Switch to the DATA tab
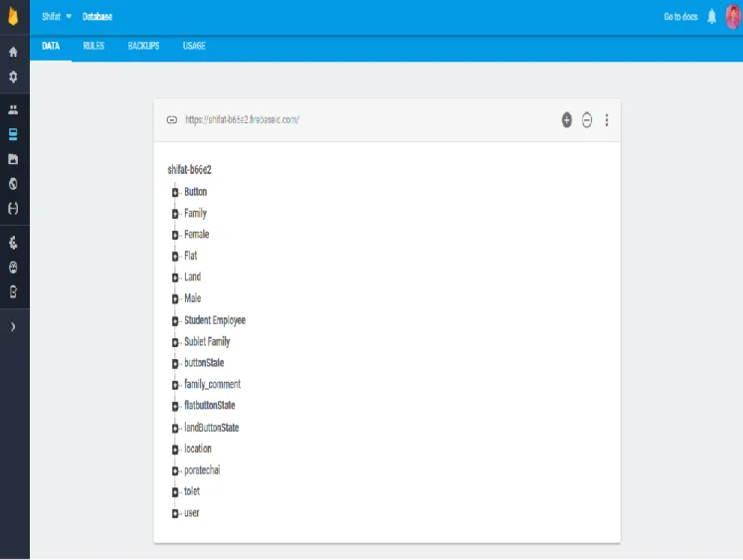The width and height of the screenshot is (743, 560). (51, 46)
